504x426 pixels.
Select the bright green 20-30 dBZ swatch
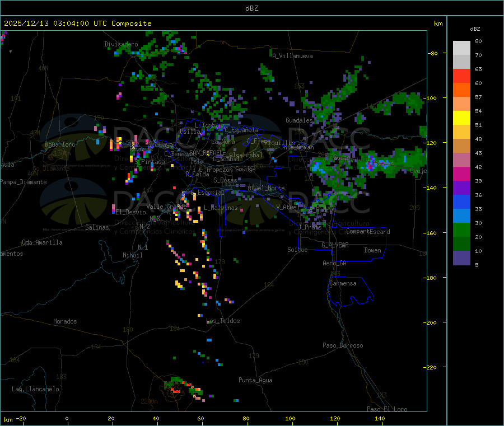point(461,230)
